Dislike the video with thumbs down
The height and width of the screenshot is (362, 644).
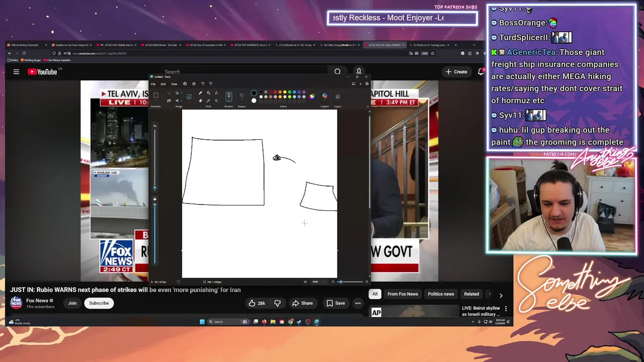(x=277, y=303)
